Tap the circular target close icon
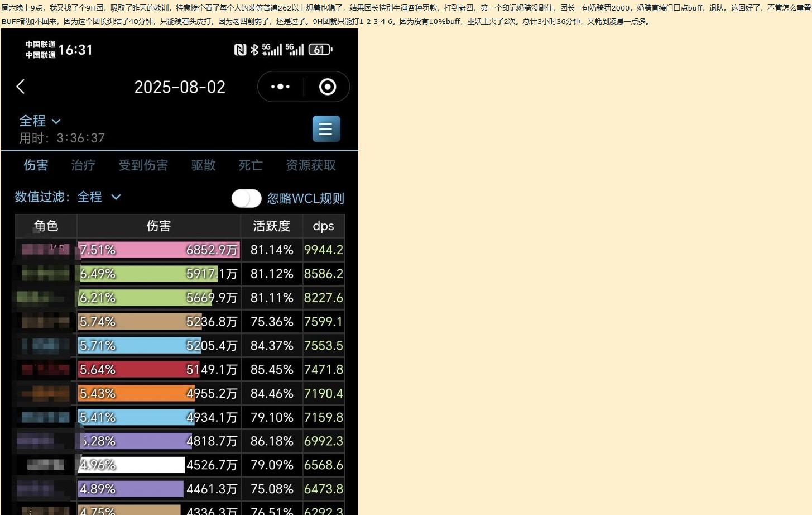 tap(327, 87)
